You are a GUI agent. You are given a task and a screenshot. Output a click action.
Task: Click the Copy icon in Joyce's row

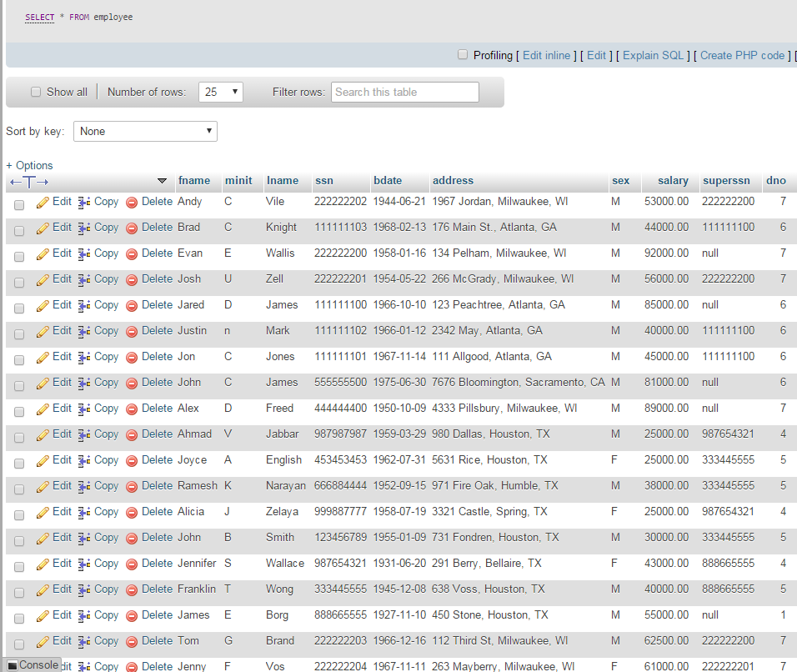click(84, 460)
